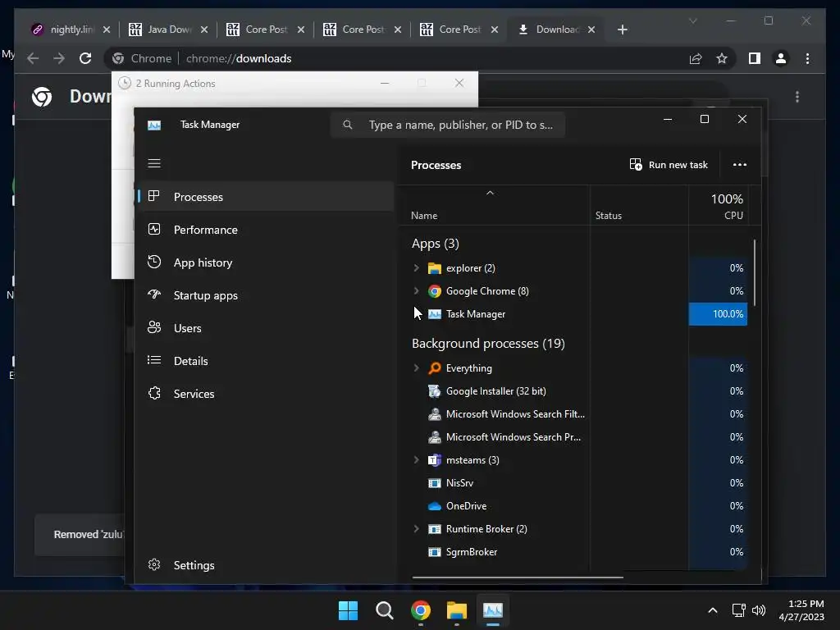Expand the msteams (3) process group
The width and height of the screenshot is (840, 630).
pyautogui.click(x=416, y=459)
